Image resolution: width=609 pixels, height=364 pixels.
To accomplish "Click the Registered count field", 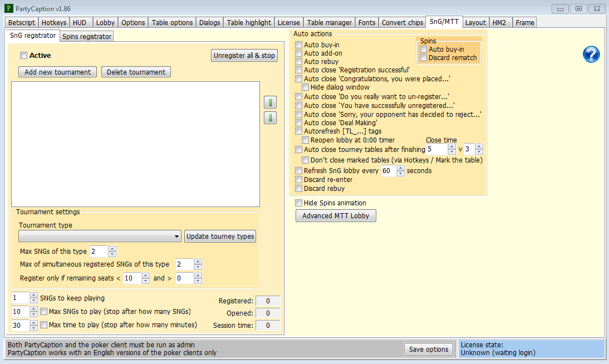I will tap(268, 301).
